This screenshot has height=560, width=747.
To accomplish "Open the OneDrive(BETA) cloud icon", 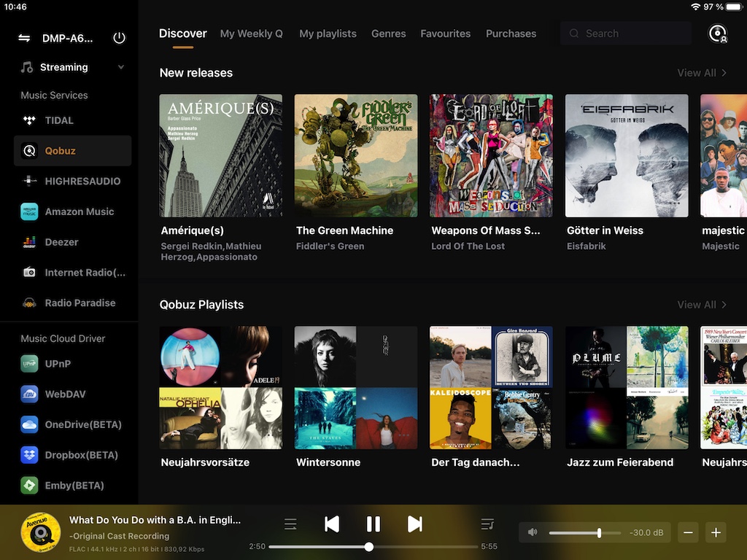I will [29, 425].
